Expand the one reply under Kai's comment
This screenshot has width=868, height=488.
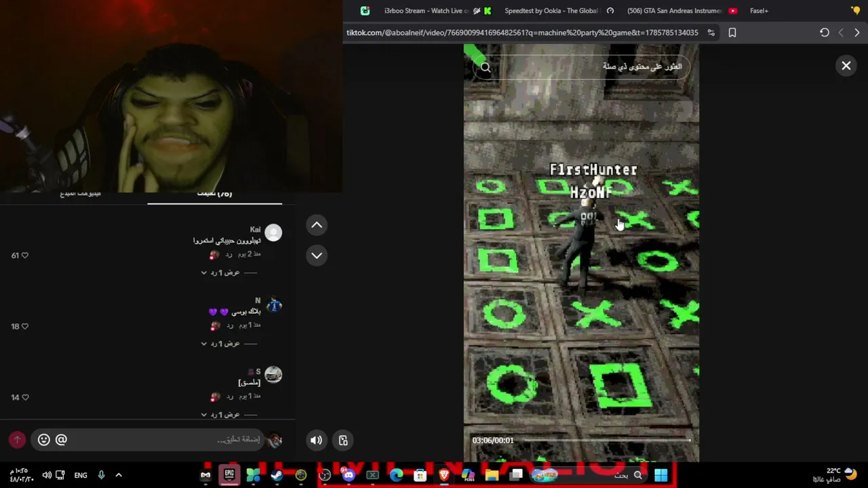point(220,272)
